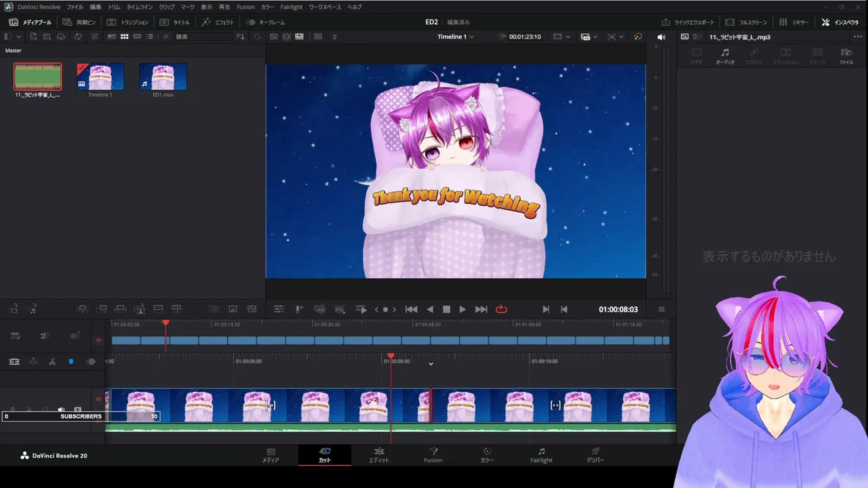
Task: Open the タイムライン menu
Action: [x=140, y=7]
